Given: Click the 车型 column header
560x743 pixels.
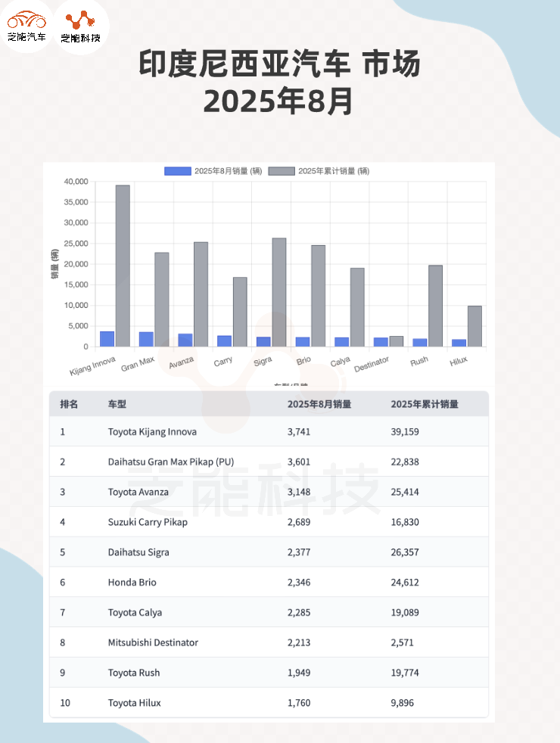Looking at the screenshot, I should (117, 404).
